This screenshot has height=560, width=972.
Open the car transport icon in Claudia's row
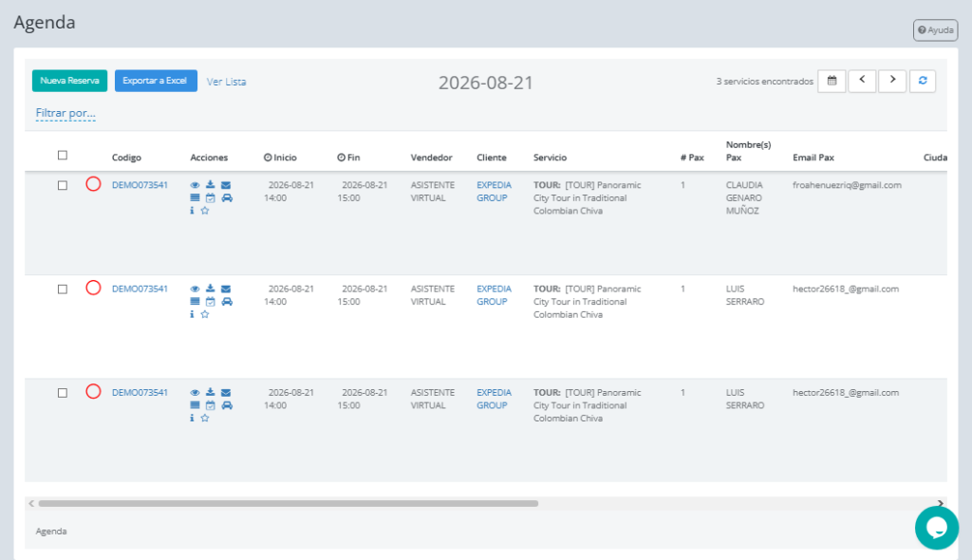click(227, 197)
